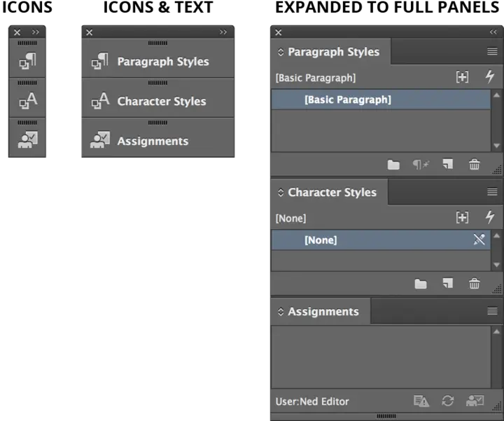Click resize corner of Character Styles panel
Screen dimensions: 504x421
(x=498, y=289)
